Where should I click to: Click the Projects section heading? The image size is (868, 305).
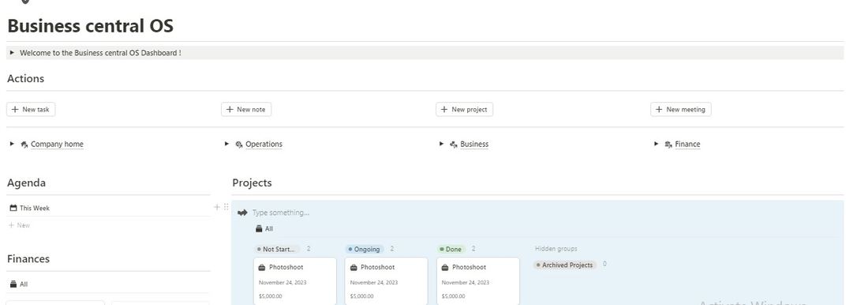pyautogui.click(x=252, y=183)
